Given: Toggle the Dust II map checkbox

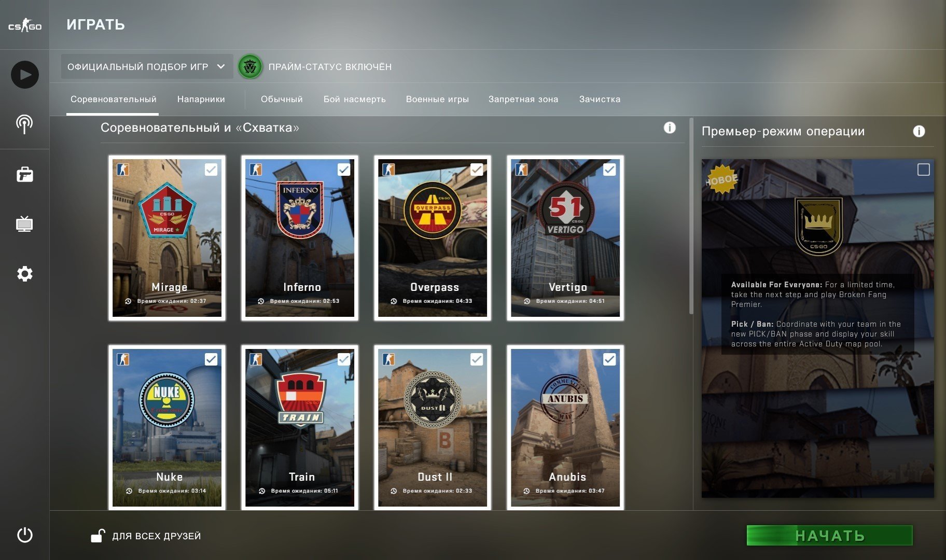Looking at the screenshot, I should click(x=477, y=359).
